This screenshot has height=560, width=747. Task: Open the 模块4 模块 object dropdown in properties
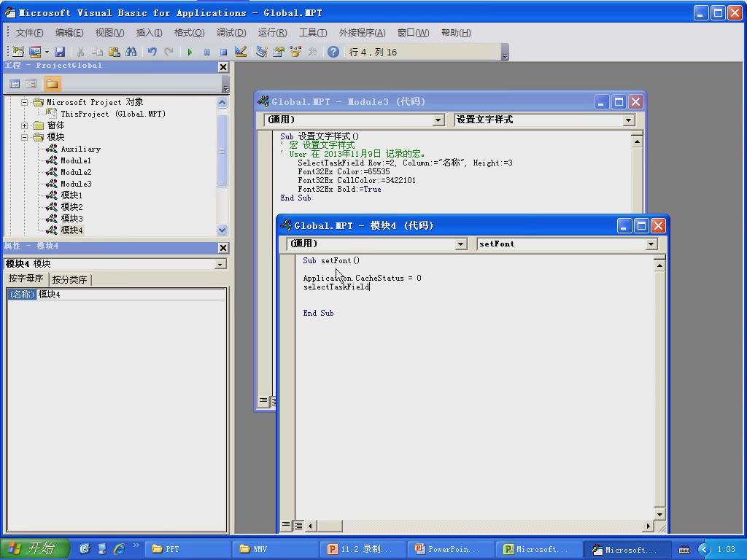220,264
